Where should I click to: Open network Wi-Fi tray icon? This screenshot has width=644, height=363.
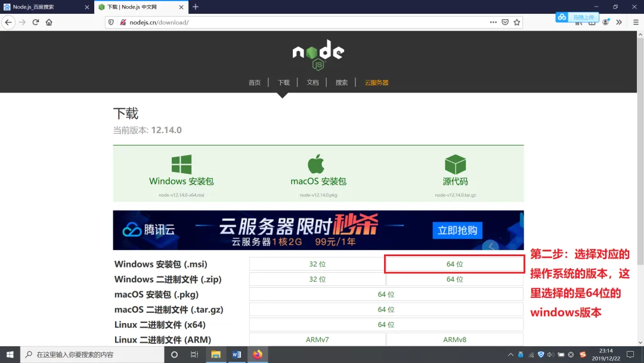531,355
